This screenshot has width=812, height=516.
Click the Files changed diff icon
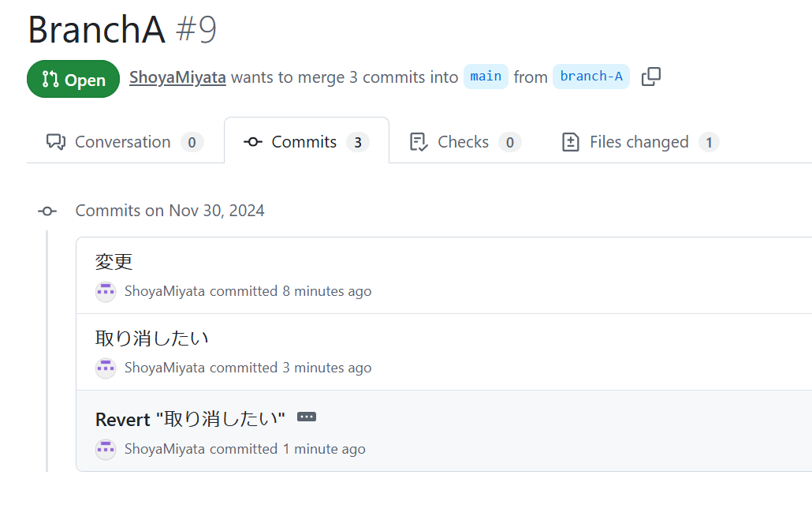pyautogui.click(x=571, y=141)
